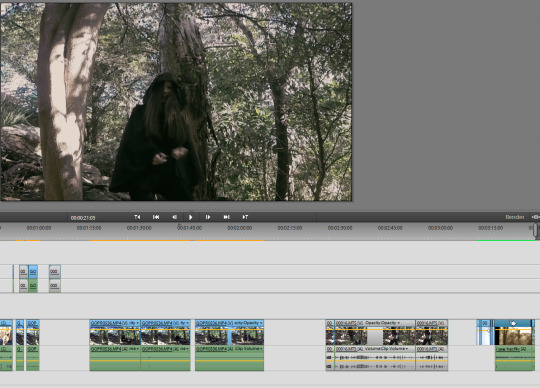This screenshot has width=540, height=388.
Task: Click the 00:02:00:00 time ruler mark
Action: tap(240, 228)
